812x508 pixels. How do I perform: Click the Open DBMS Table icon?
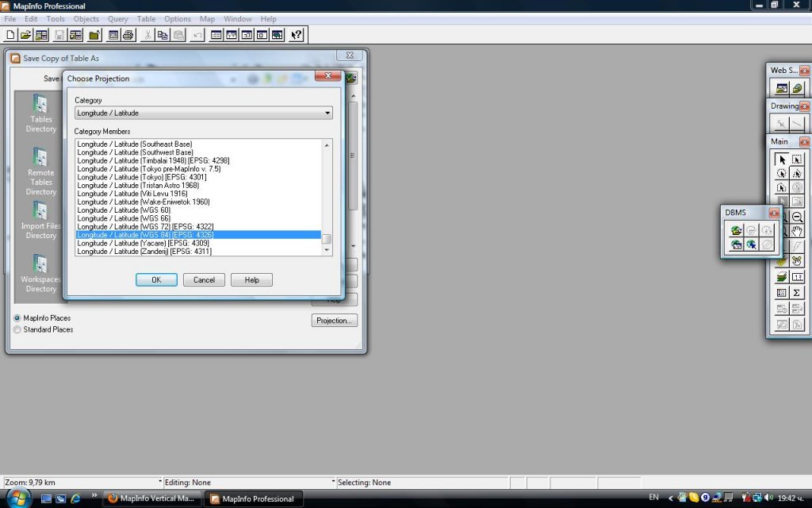pos(736,230)
